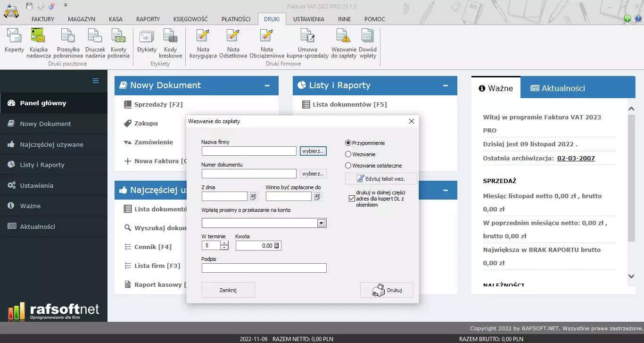The image size is (644, 343).
Task: Click the Edytuj tekst wez. button
Action: [381, 179]
